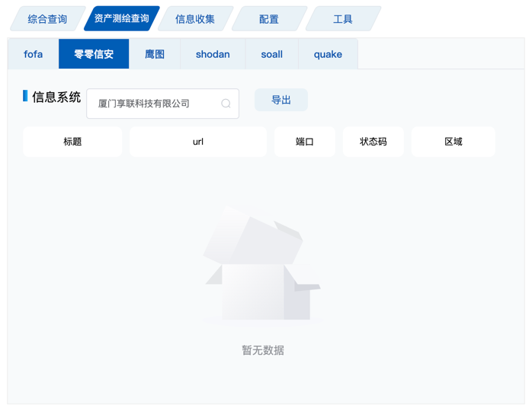Click the 标题 column header
Screen dimensions: 532x409
click(x=72, y=142)
